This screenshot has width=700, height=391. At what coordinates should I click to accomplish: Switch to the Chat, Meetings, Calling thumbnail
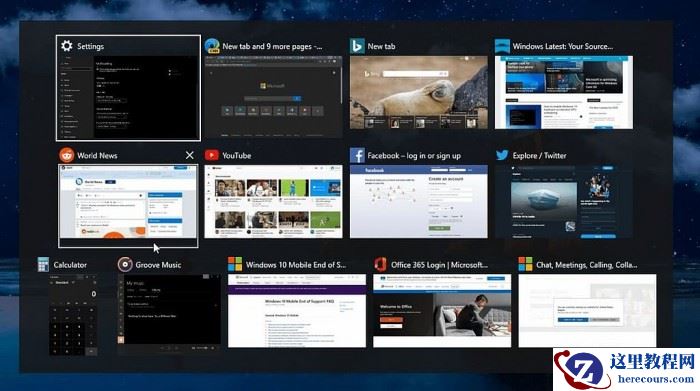click(588, 311)
